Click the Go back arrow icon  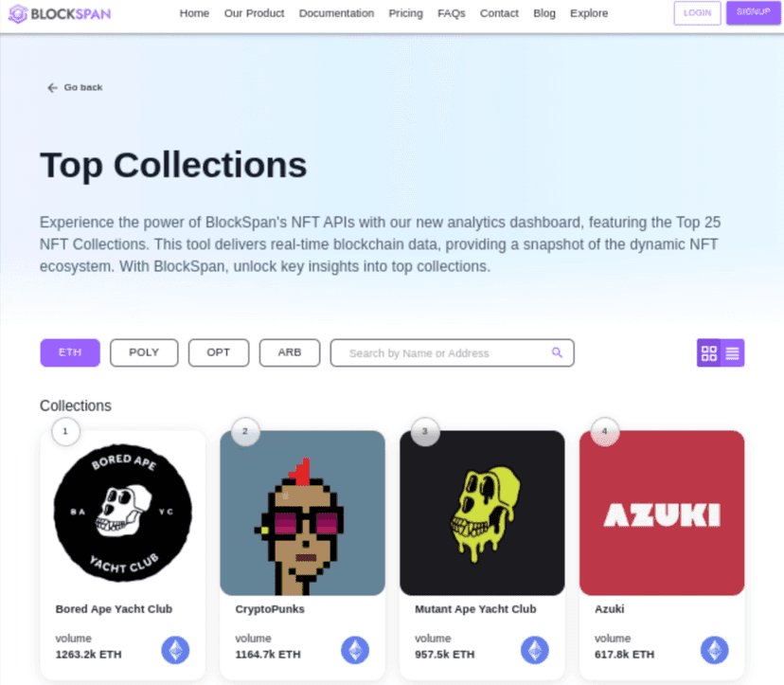click(52, 87)
